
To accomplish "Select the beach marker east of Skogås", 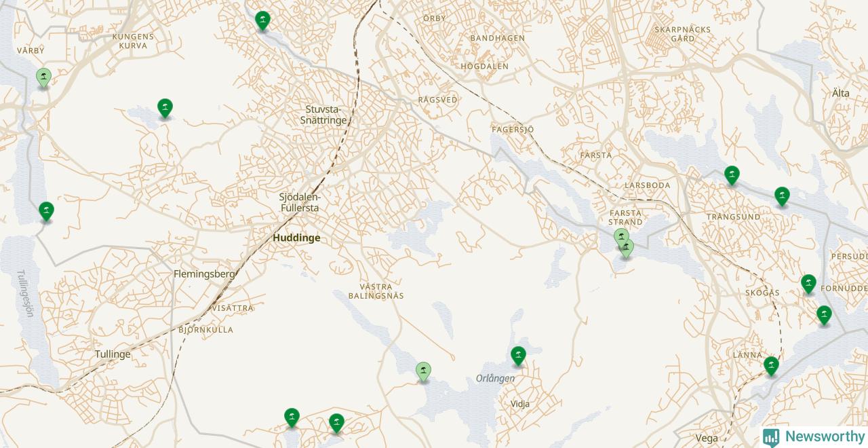I will pos(808,284).
